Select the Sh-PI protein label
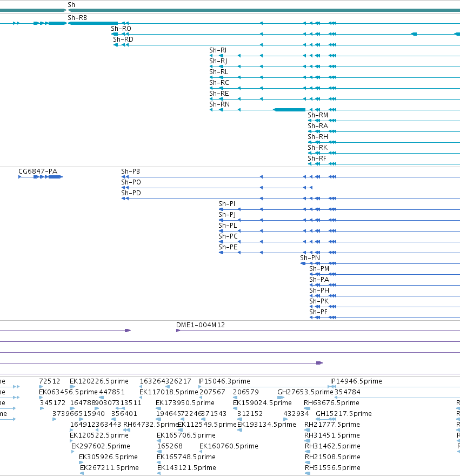This screenshot has width=460, height=476. pos(227,204)
